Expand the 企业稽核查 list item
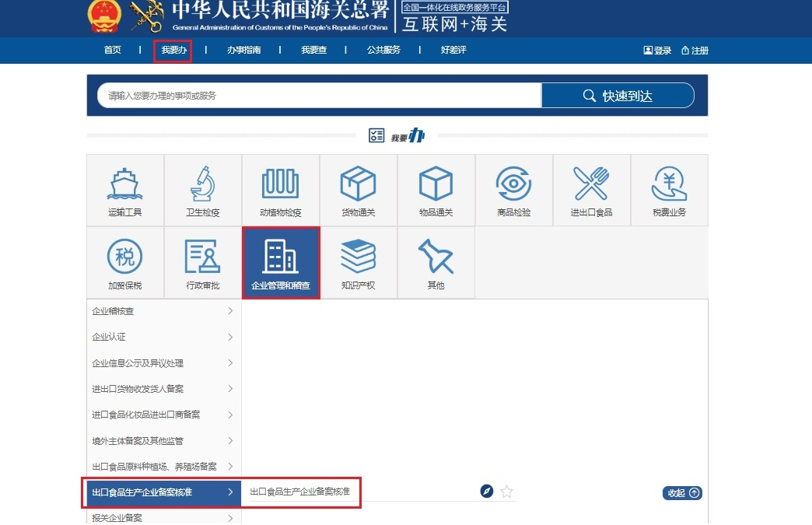The image size is (812, 525). click(163, 311)
